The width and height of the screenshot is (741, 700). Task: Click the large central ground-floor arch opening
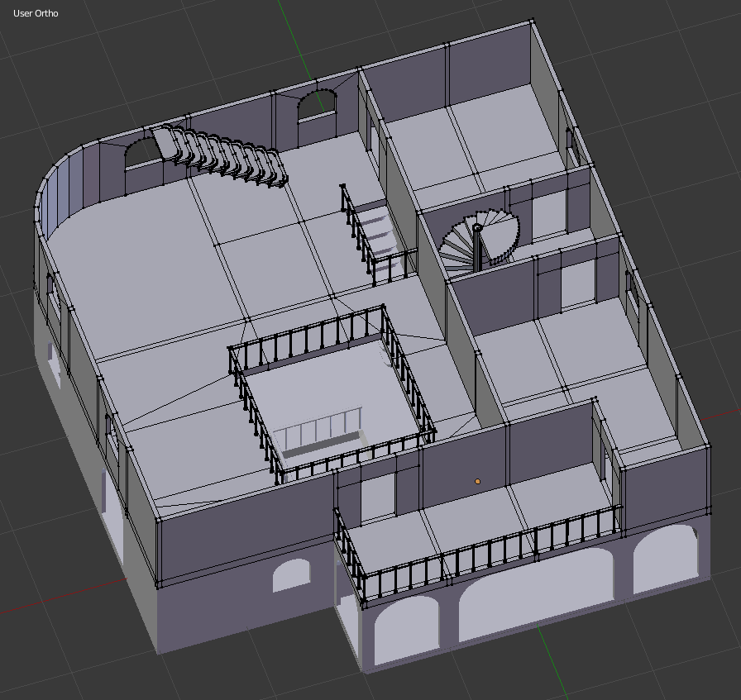click(536, 593)
